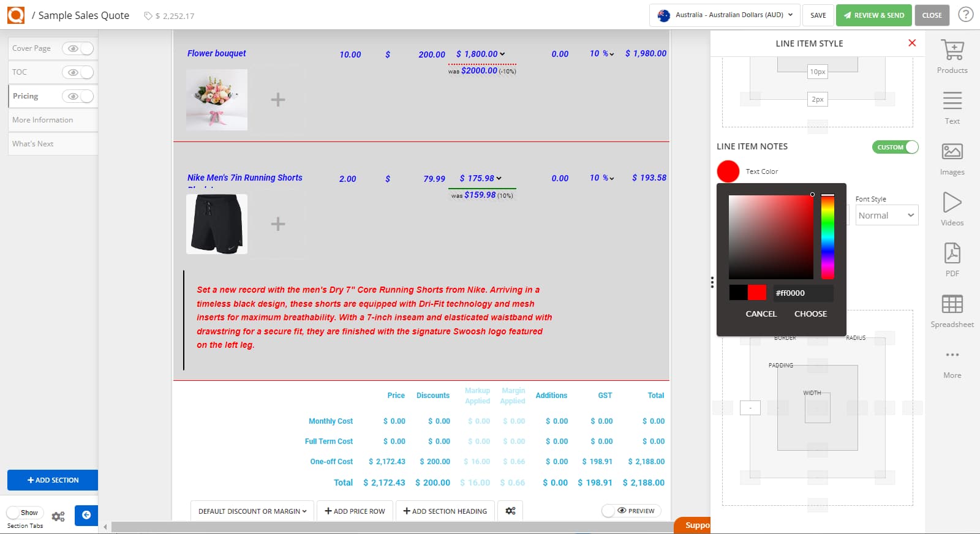Open the PDF panel
980x534 pixels.
coord(952,260)
